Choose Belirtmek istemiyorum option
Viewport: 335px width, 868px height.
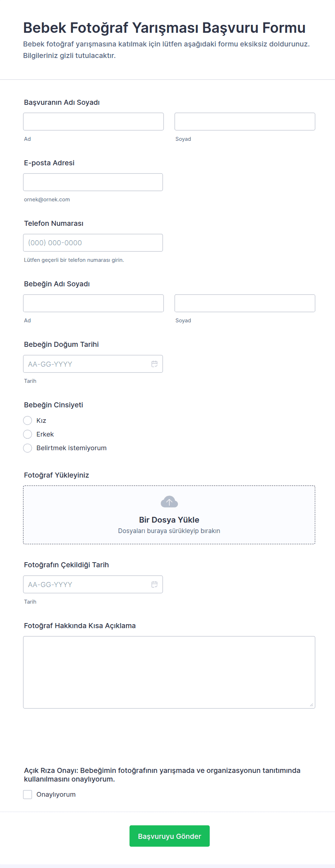coord(28,448)
